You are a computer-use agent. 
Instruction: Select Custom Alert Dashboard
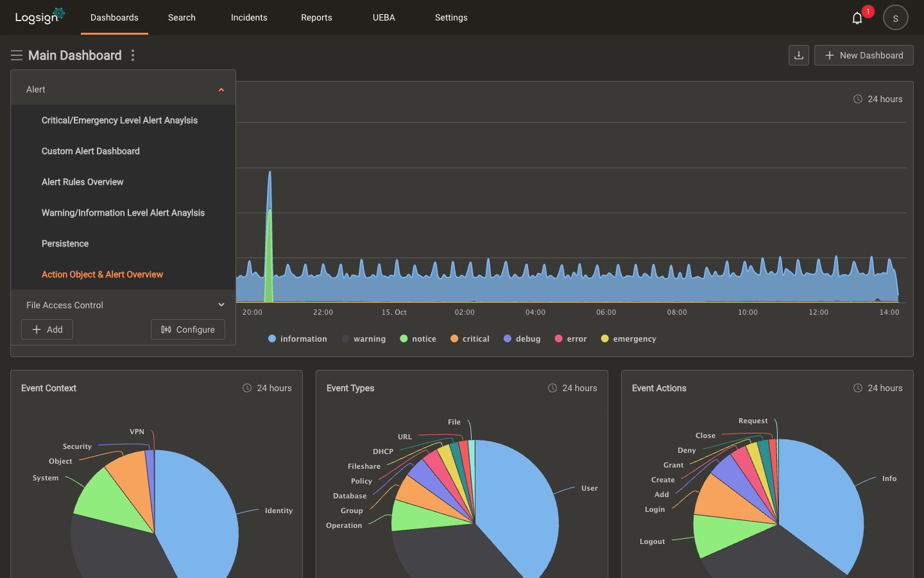[123, 151]
